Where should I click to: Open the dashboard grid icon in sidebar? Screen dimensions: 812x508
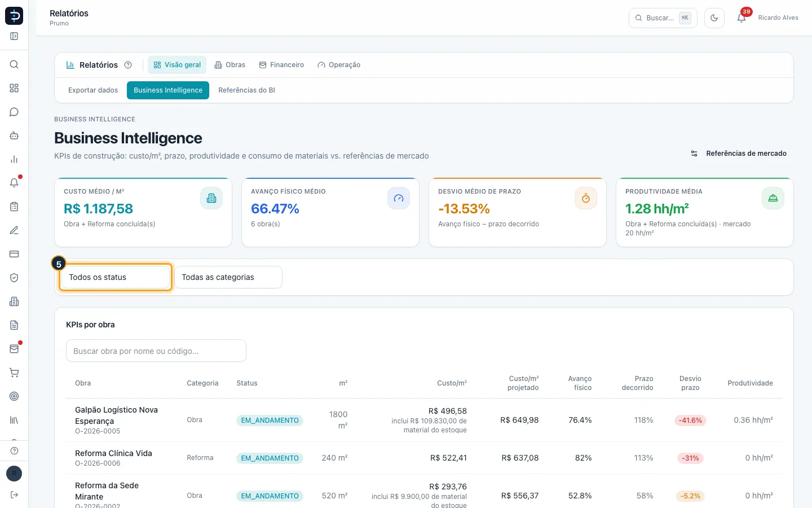tap(14, 88)
